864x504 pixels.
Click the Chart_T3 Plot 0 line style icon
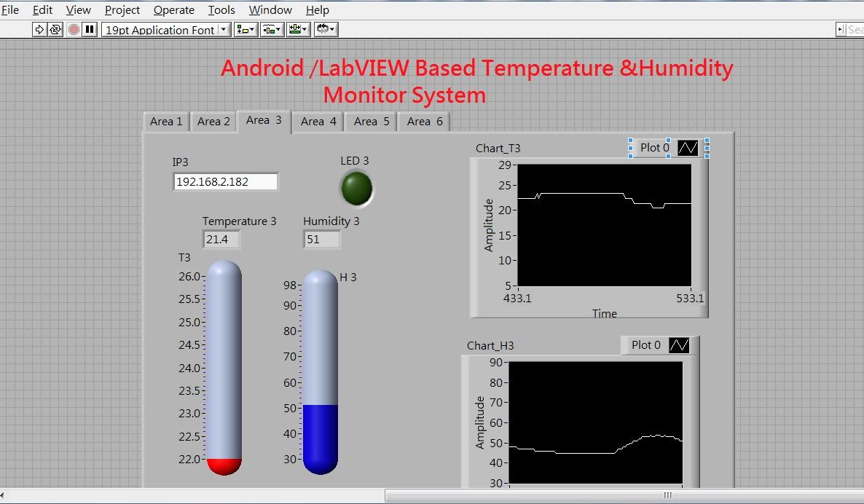point(687,148)
